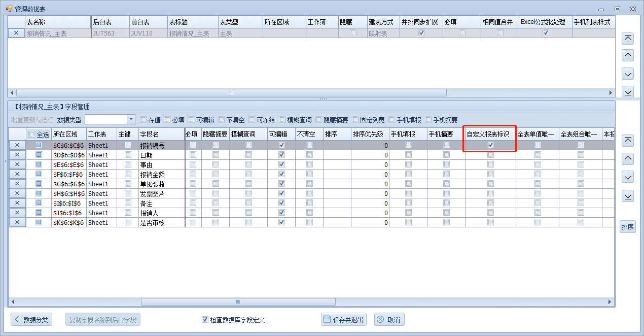This screenshot has height=336, width=644.
Task: Delete the 是否审核 field row using X
Action: (x=17, y=222)
